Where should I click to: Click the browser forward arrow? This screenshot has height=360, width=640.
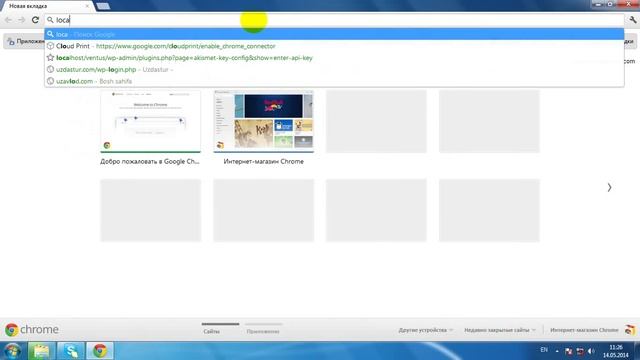tap(21, 20)
